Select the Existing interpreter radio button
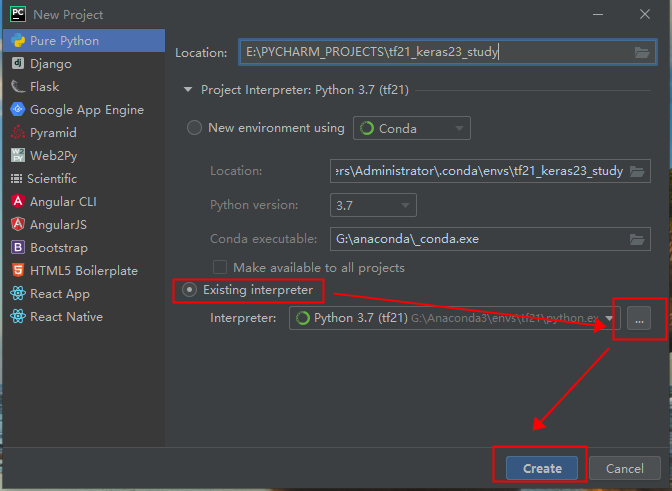The width and height of the screenshot is (672, 491). coord(190,290)
